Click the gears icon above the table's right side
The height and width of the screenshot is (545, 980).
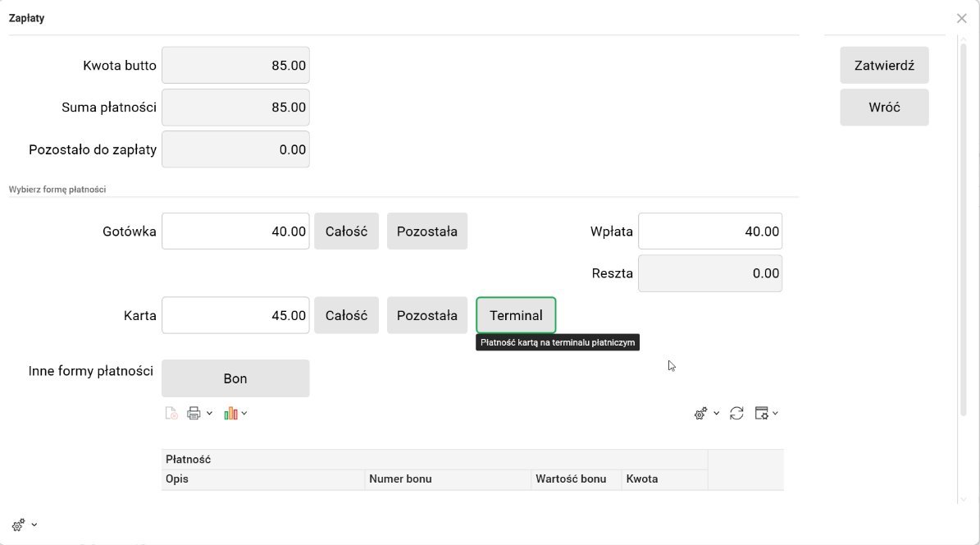tap(701, 414)
